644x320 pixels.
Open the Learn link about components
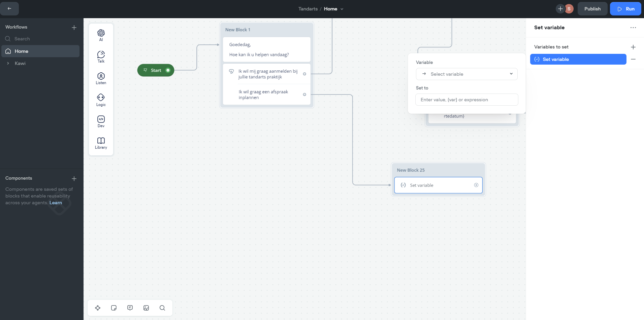(x=56, y=203)
